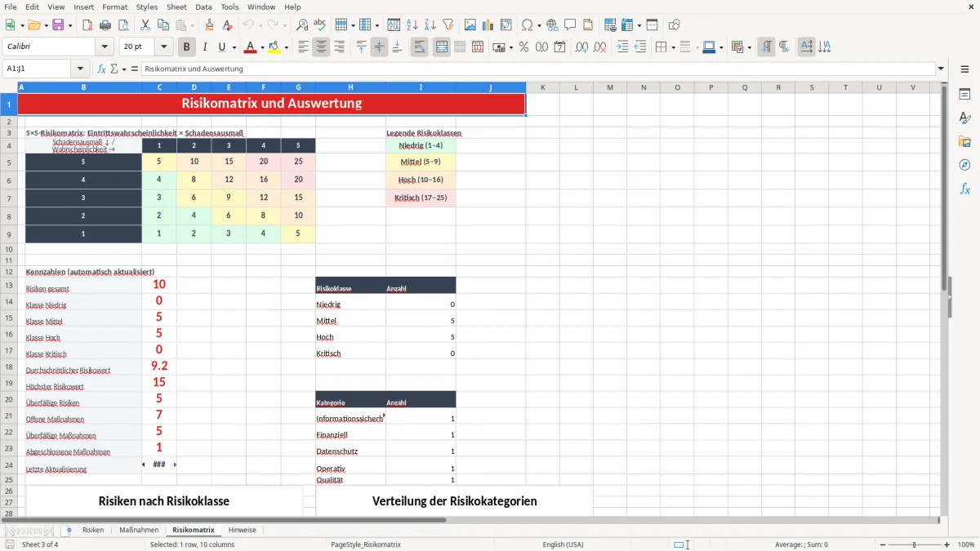This screenshot has height=551, width=980.
Task: Apply the red Font Color swatch
Action: click(x=251, y=47)
